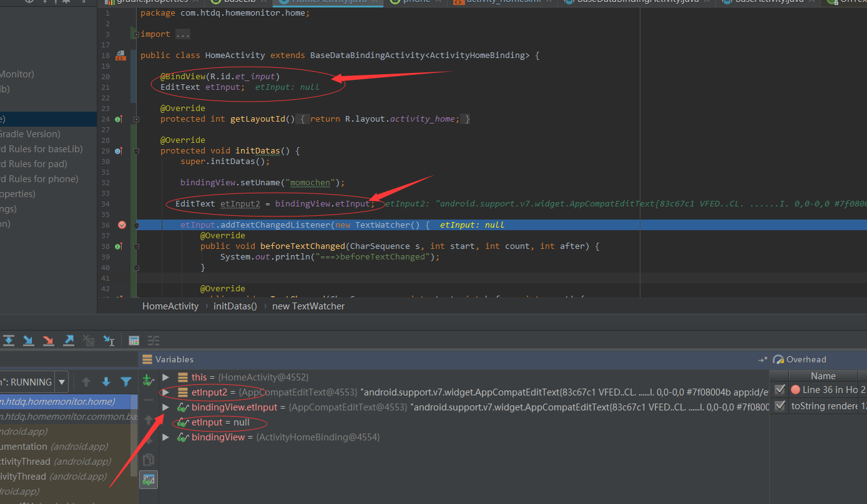Click the Step Out debug icon
The width and height of the screenshot is (867, 504).
coord(69,340)
